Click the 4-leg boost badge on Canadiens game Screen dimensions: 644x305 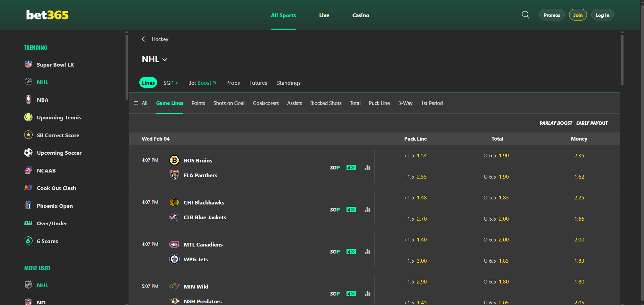click(351, 251)
